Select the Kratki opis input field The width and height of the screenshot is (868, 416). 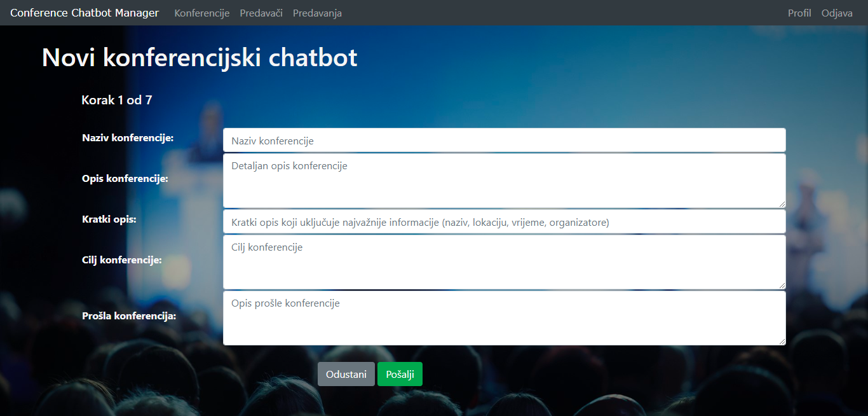[505, 222]
